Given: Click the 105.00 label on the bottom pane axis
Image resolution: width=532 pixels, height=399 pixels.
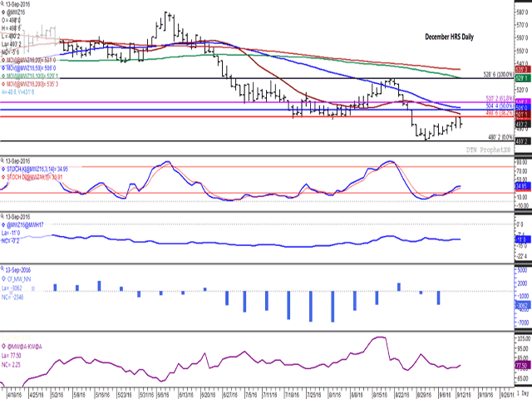Looking at the screenshot, I should pos(524,338).
